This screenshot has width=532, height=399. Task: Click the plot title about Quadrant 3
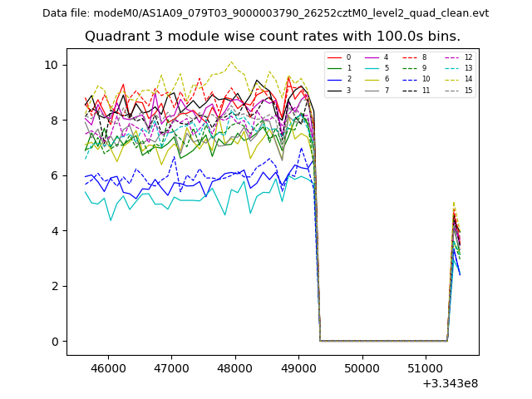tap(272, 37)
